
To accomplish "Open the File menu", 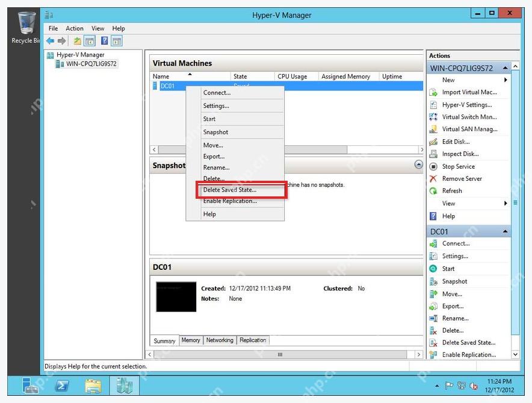I will (x=54, y=28).
